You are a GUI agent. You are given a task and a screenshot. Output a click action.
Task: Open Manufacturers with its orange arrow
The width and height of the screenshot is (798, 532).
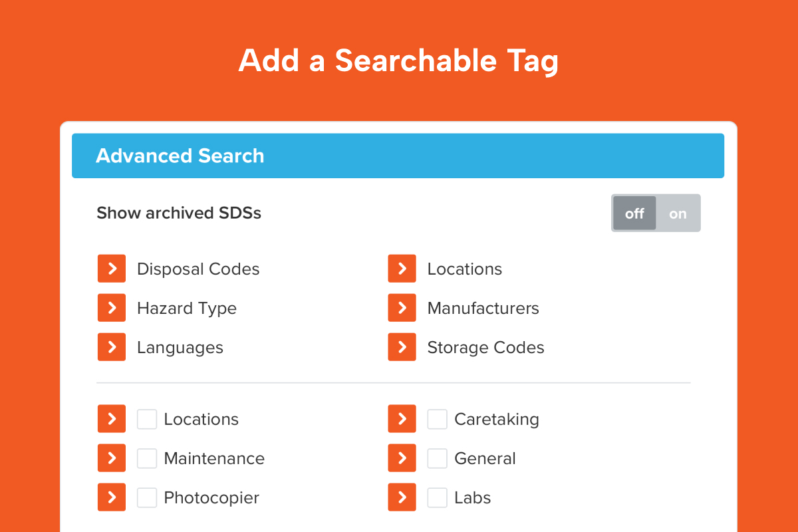click(402, 308)
